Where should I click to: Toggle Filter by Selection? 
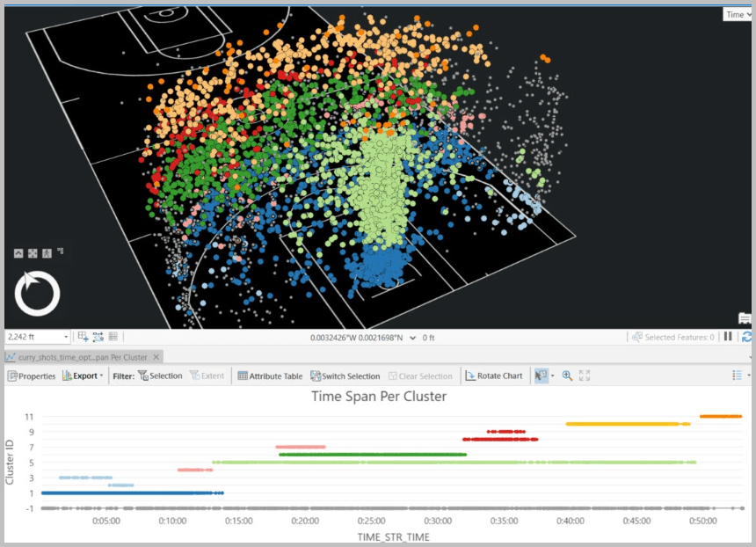coord(163,376)
